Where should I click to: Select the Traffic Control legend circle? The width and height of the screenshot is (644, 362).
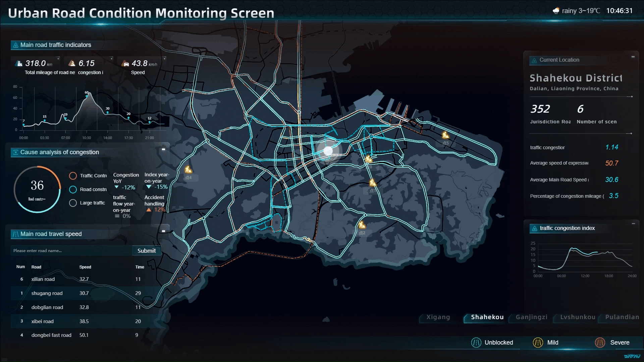(73, 176)
